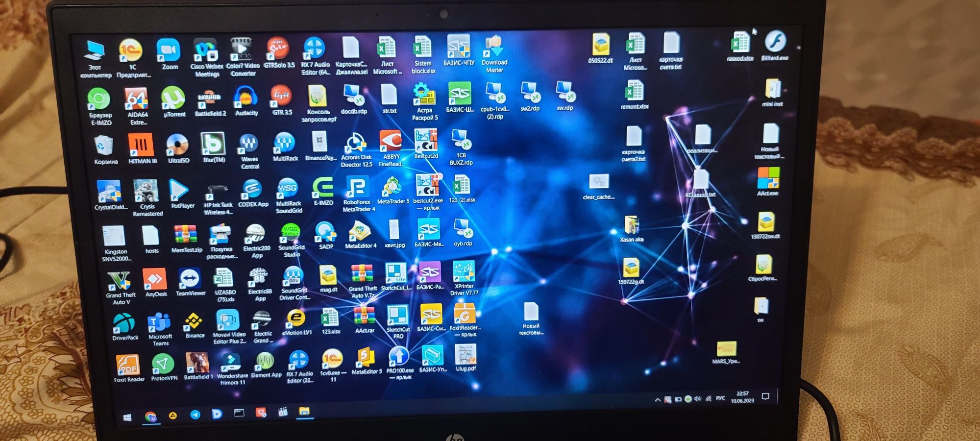Open the Корзина recycle bin
This screenshot has width=980, height=441.
point(105,150)
